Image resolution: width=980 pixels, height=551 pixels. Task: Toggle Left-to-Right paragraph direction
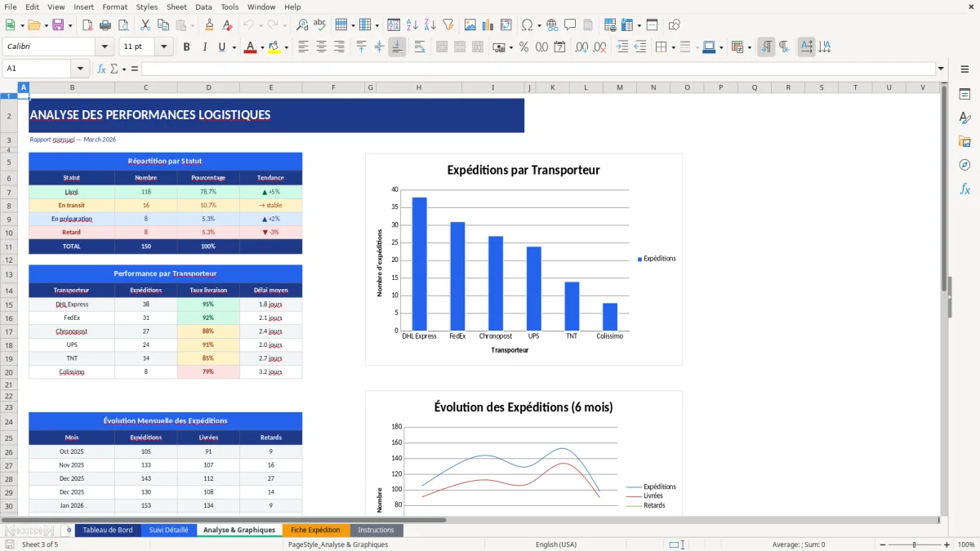pos(766,47)
